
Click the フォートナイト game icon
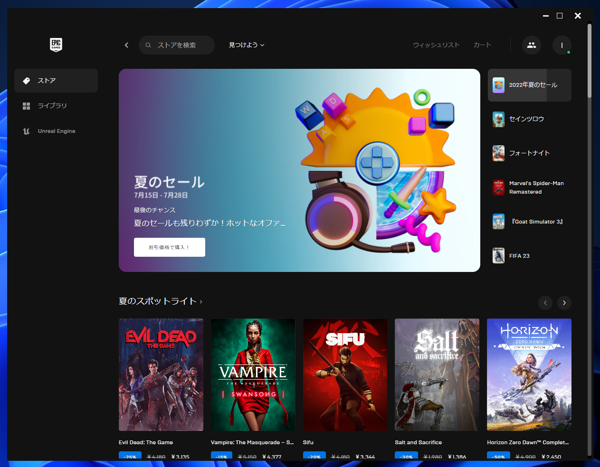pos(498,153)
